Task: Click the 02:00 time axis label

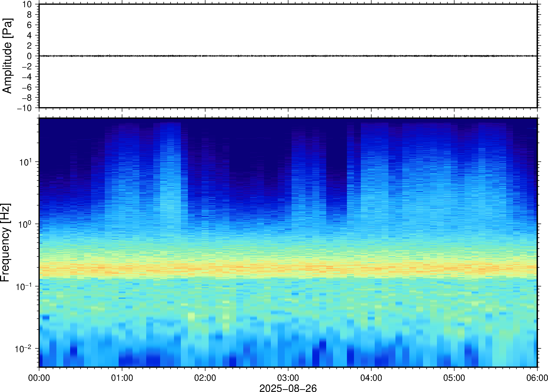Action: 205,378
